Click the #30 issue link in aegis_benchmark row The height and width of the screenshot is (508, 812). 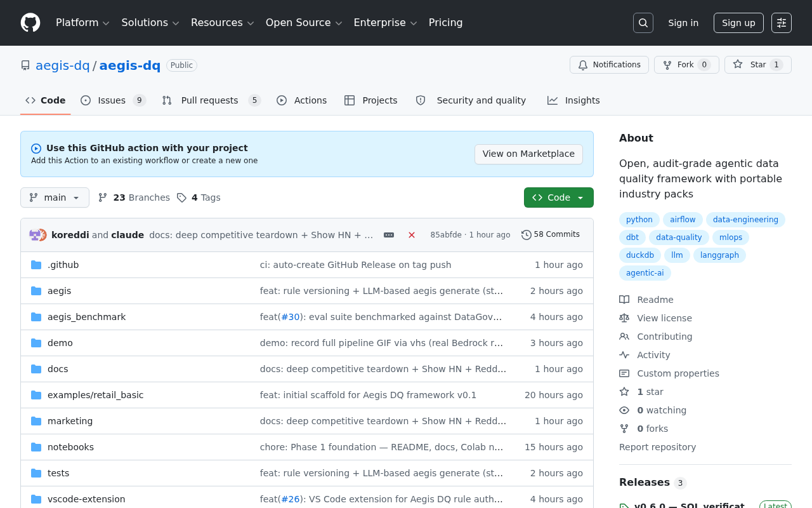tap(291, 317)
